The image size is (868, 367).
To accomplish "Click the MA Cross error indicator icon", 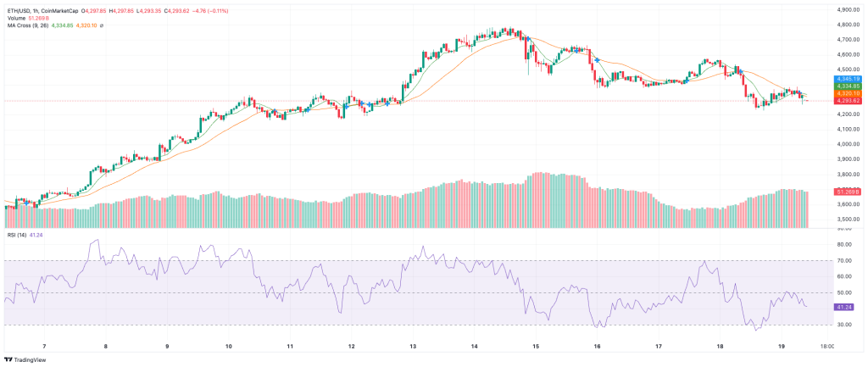I will 102,26.
